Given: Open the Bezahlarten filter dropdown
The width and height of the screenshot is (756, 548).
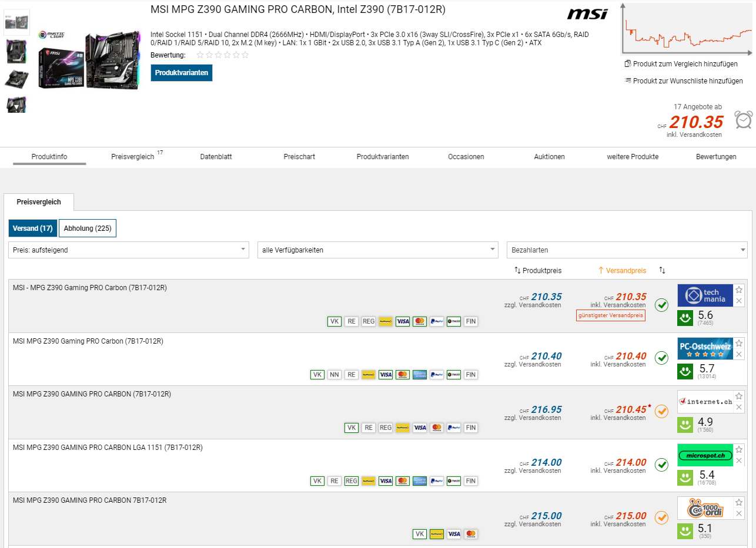Looking at the screenshot, I should (x=627, y=250).
